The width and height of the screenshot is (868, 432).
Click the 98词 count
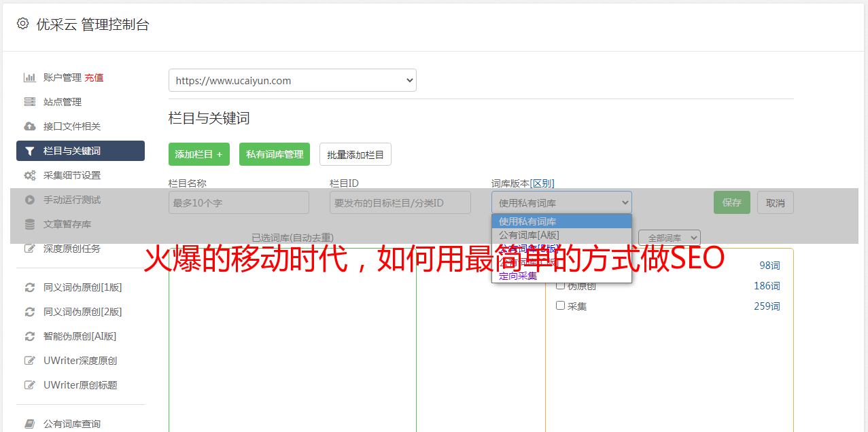769,266
